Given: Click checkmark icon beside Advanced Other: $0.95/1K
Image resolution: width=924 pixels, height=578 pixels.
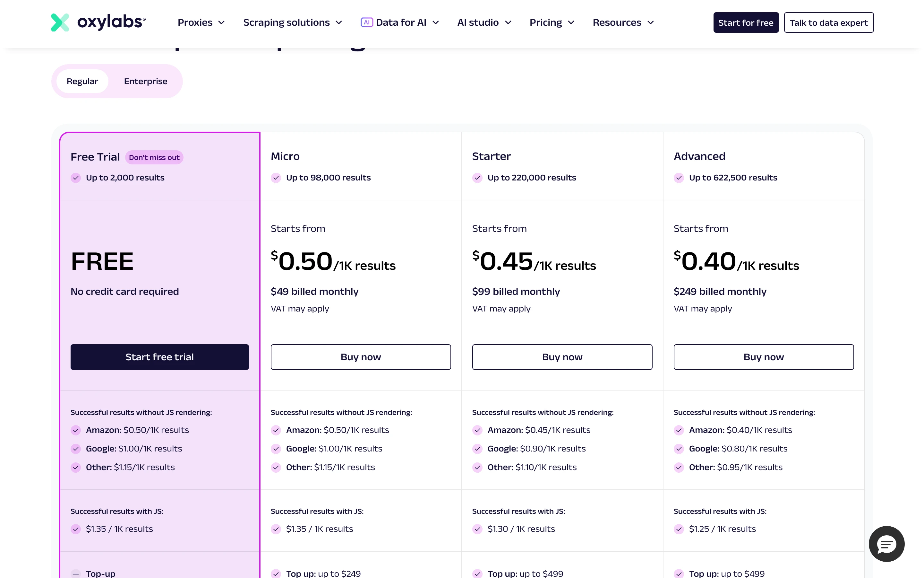Looking at the screenshot, I should click(x=679, y=468).
